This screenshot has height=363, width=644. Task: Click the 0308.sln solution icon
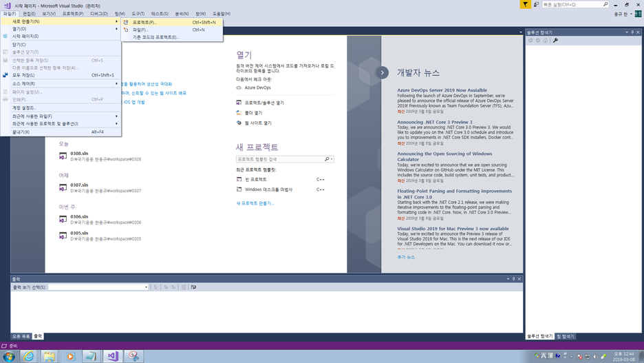point(63,156)
